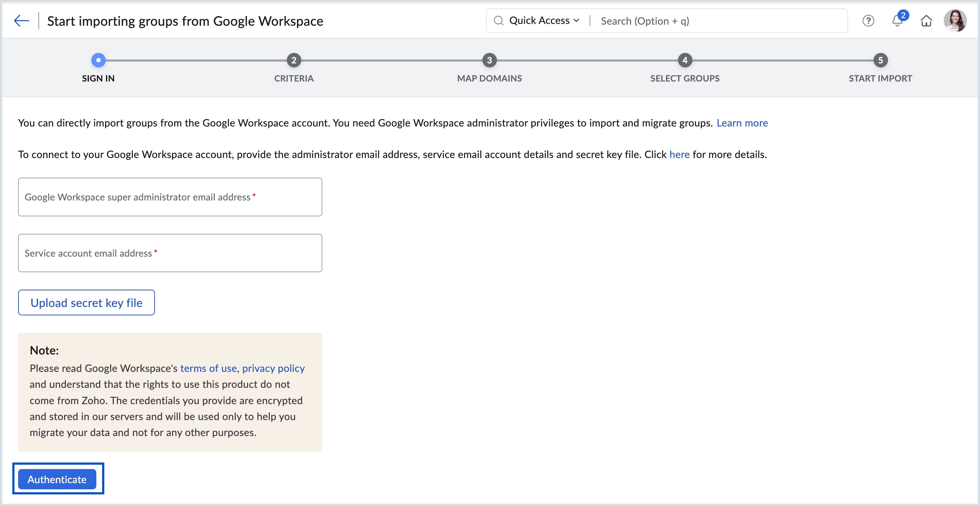The width and height of the screenshot is (980, 506).
Task: Open the Quick Access dropdown
Action: (x=540, y=21)
